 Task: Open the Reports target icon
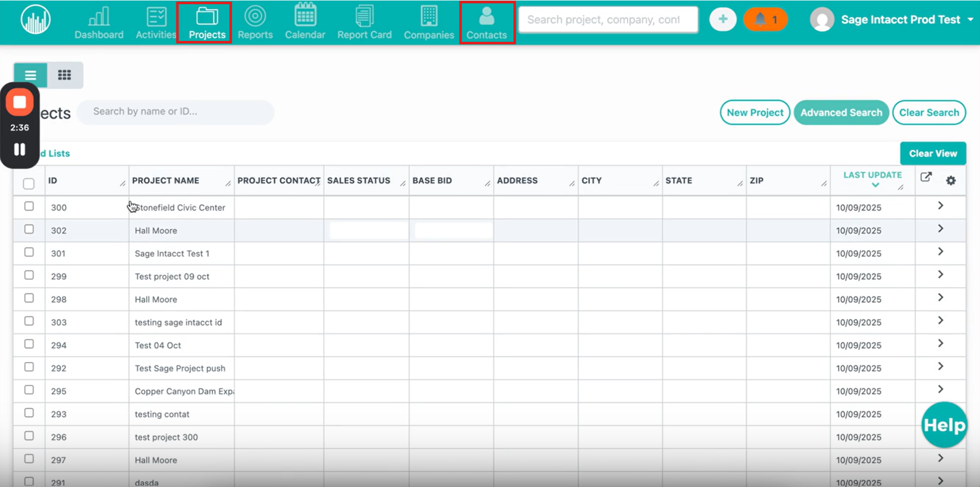(x=255, y=16)
